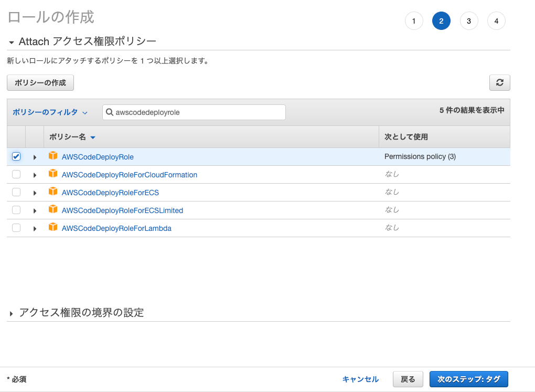
Task: Click the AWSCodeDeployRoleForCloudFormation policy icon
Action: tap(53, 174)
